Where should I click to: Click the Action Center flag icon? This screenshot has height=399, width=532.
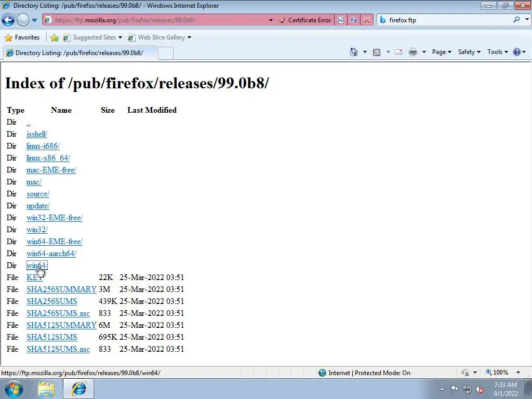click(x=454, y=389)
